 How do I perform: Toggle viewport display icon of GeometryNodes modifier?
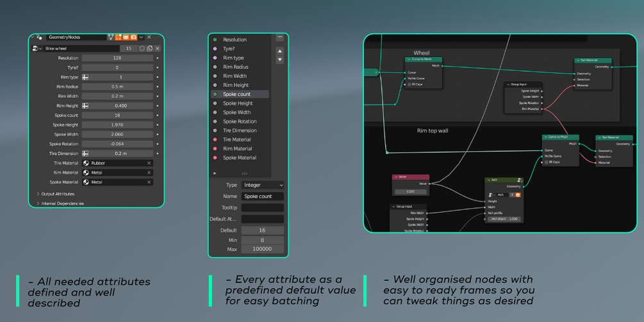(126, 37)
